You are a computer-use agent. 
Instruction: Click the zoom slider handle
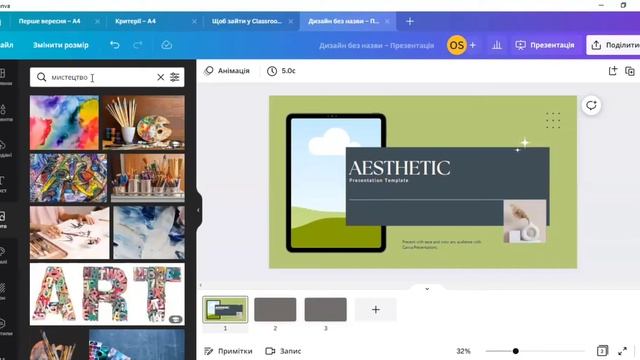[516, 351]
